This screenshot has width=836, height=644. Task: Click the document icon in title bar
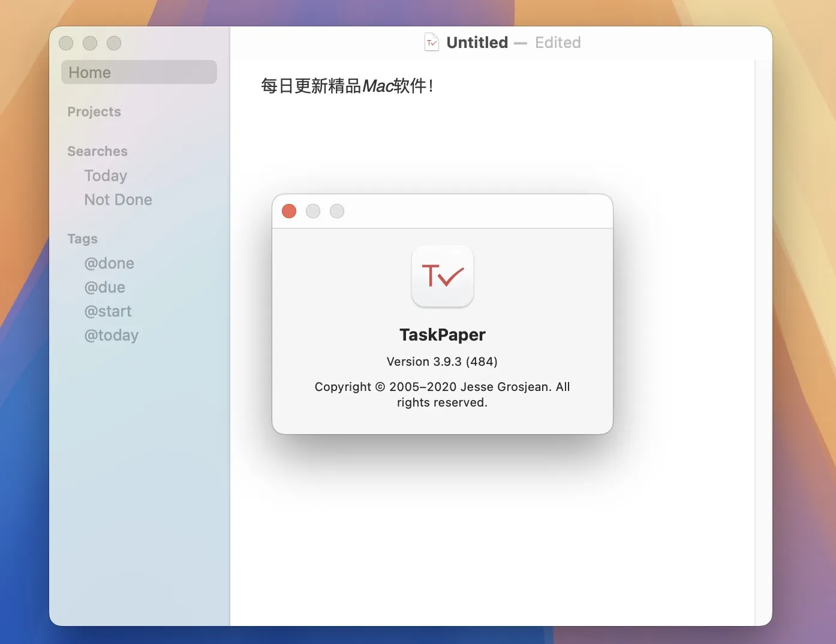432,43
